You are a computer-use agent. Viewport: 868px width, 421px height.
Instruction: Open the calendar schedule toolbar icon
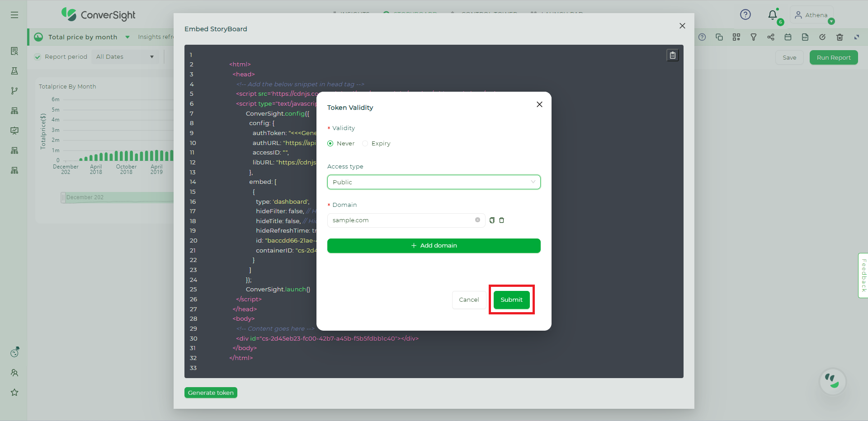click(x=788, y=37)
